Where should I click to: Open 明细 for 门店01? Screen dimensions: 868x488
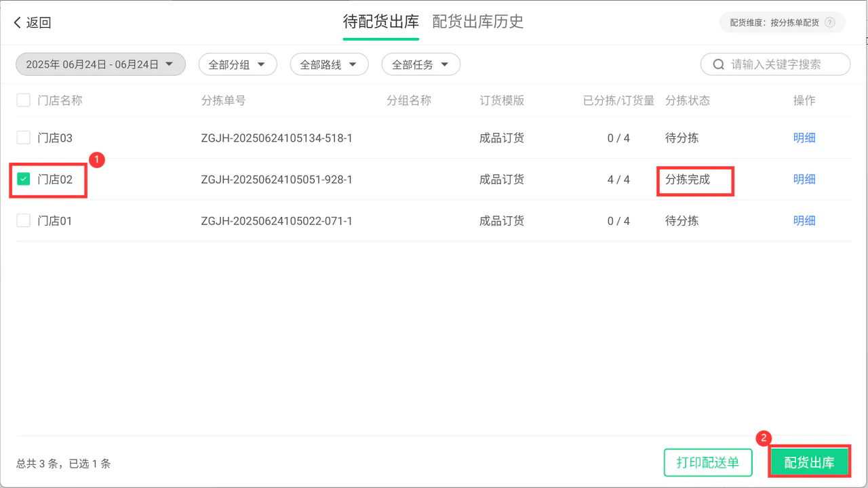(804, 220)
